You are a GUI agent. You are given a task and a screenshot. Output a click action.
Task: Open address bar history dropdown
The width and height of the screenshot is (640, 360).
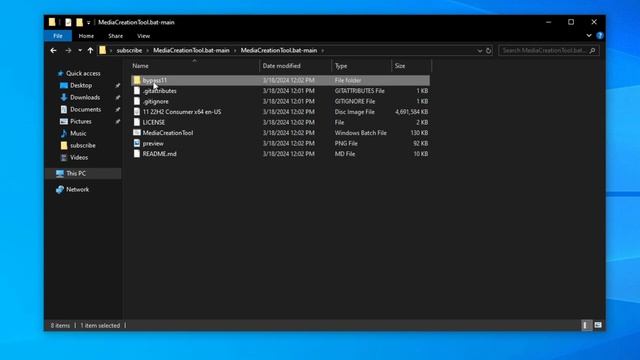click(480, 51)
